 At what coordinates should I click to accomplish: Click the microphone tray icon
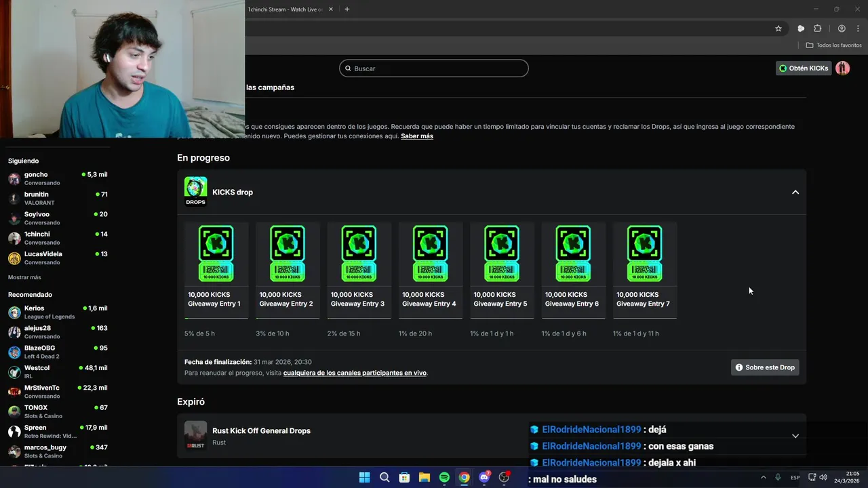point(778,477)
